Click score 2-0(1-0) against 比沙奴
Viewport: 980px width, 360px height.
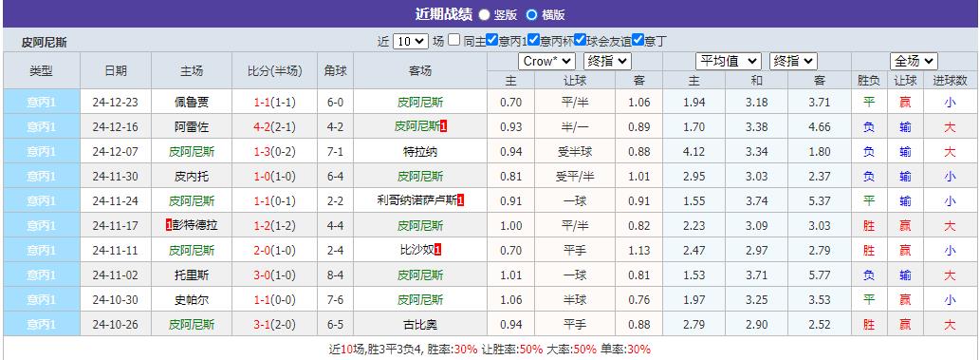[x=275, y=251]
